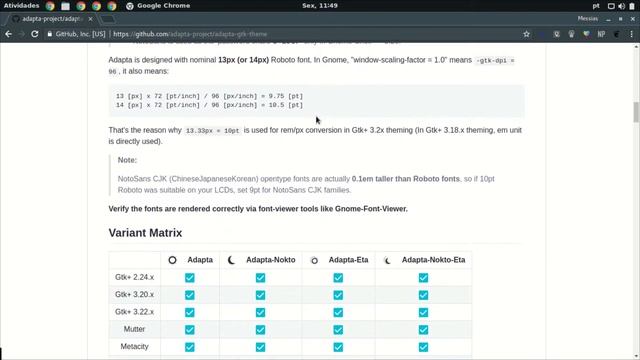Click the Messias profile button
The image size is (640, 360).
588,19
